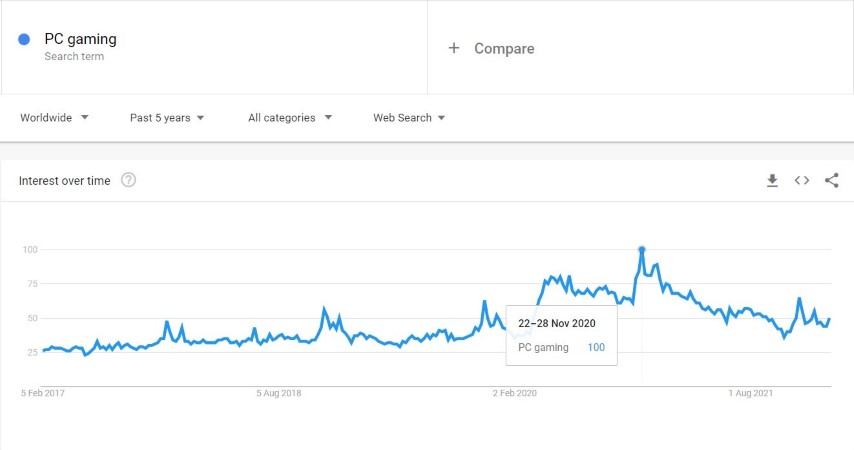
Task: Share the interest over time chart
Action: 831,180
